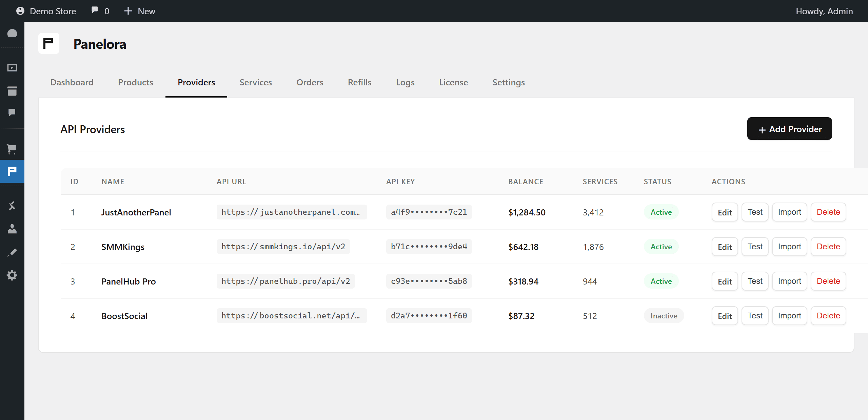Open the dashboard icon in the sidebar
The height and width of the screenshot is (420, 868).
[x=12, y=33]
